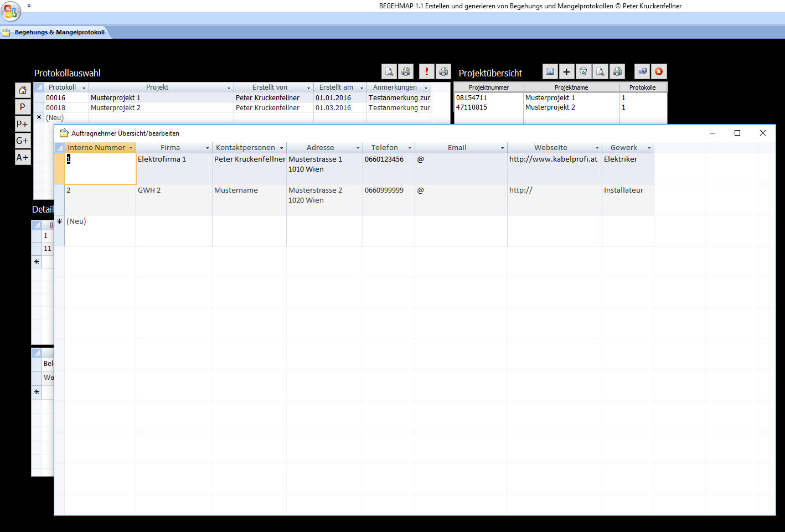Click the Office round button at top left

coord(11,11)
